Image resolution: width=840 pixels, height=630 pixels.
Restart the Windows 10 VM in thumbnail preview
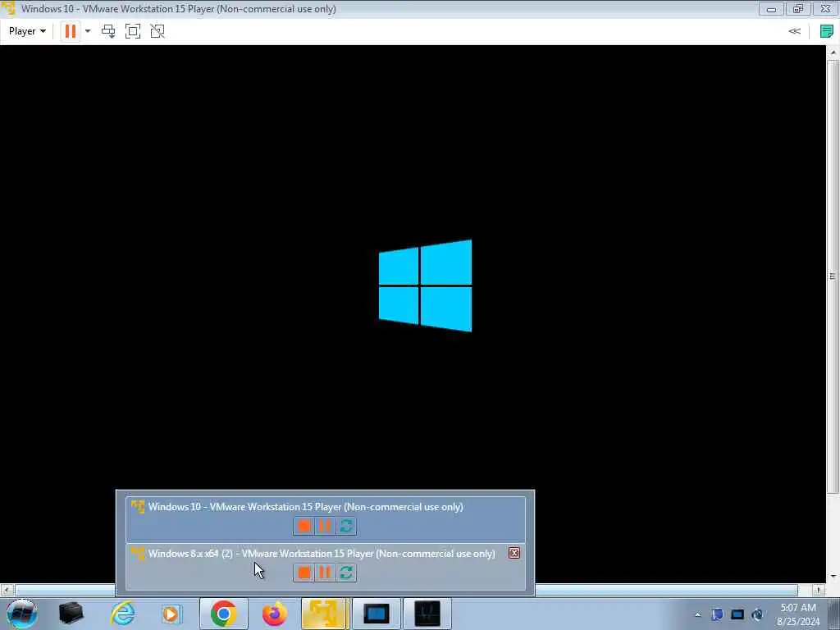tap(346, 526)
